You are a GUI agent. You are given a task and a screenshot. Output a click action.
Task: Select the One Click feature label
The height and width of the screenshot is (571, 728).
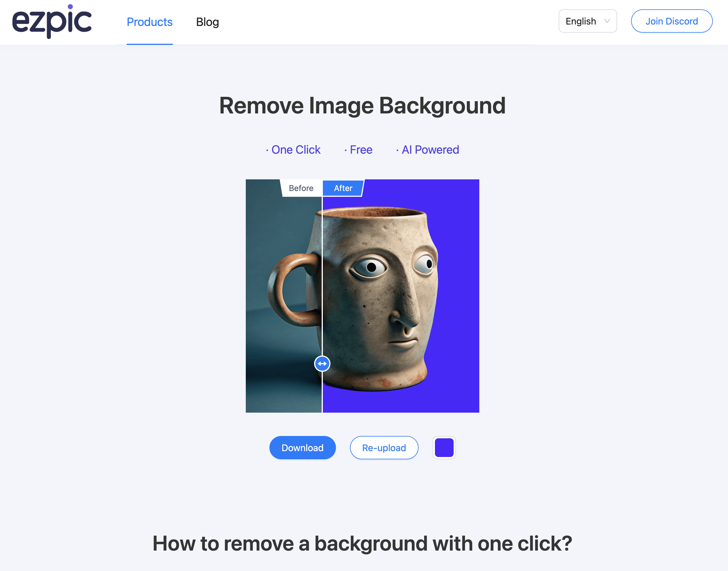coord(291,149)
